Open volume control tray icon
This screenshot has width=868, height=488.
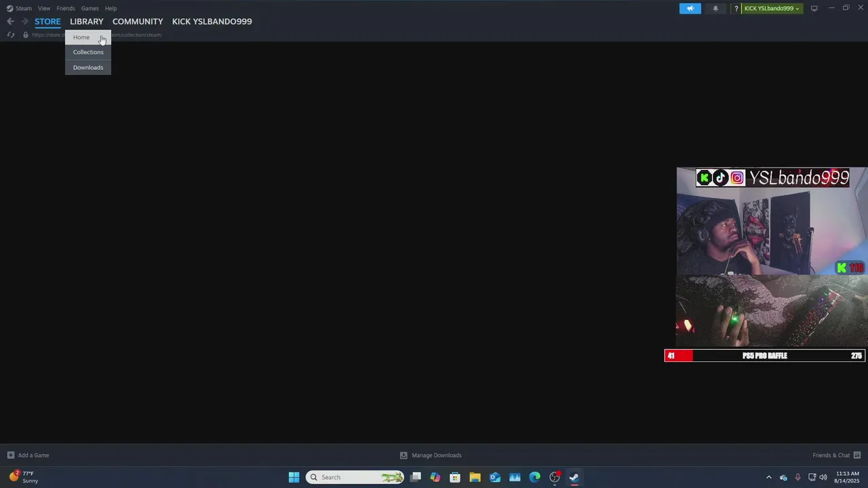(x=823, y=477)
